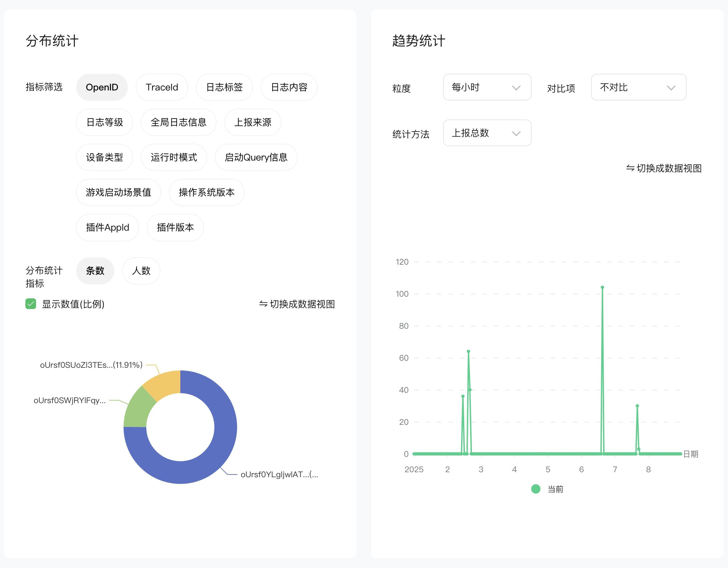
Task: Select the 日志等级 filter chip
Action: click(105, 122)
